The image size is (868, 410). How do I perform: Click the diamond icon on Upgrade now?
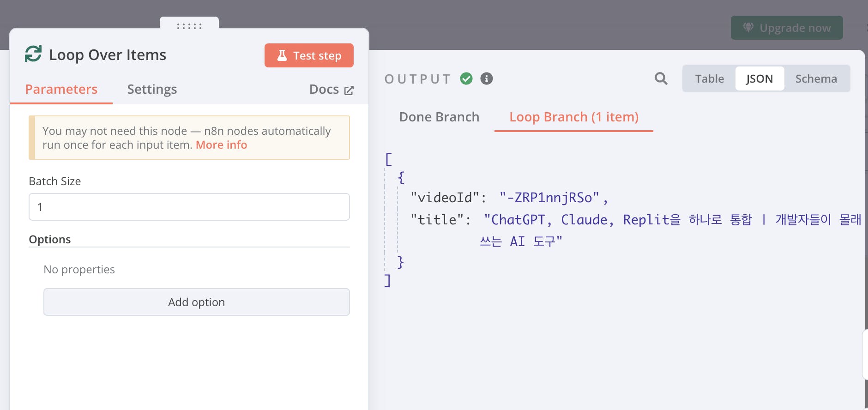tap(748, 28)
